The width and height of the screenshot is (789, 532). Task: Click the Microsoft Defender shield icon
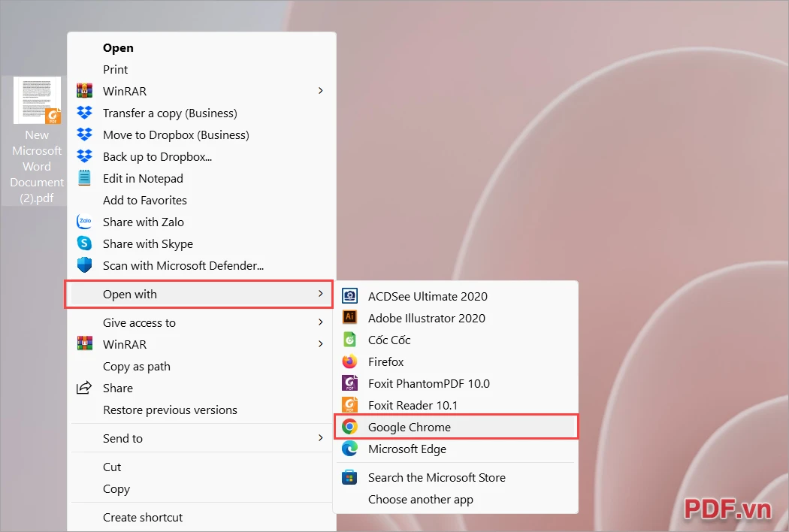click(84, 264)
